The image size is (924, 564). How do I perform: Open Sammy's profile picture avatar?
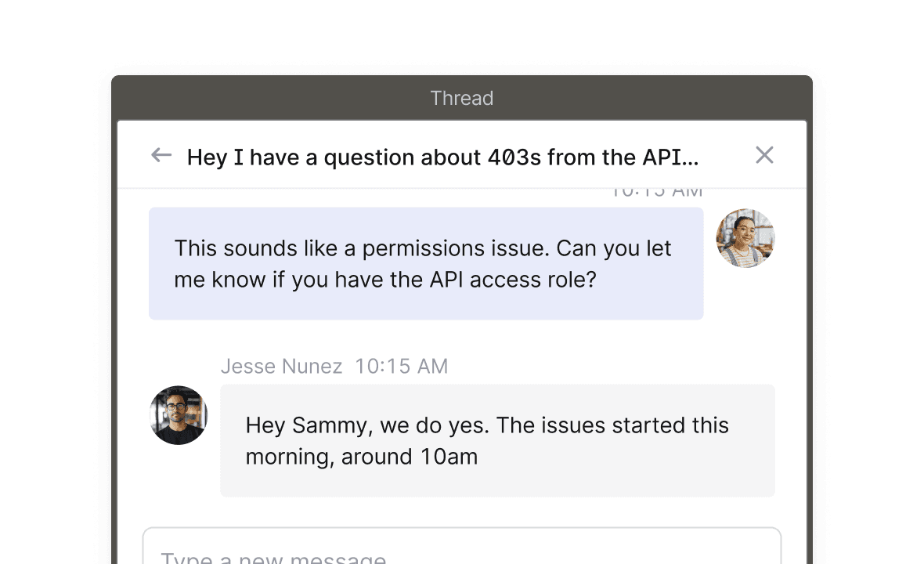[745, 238]
